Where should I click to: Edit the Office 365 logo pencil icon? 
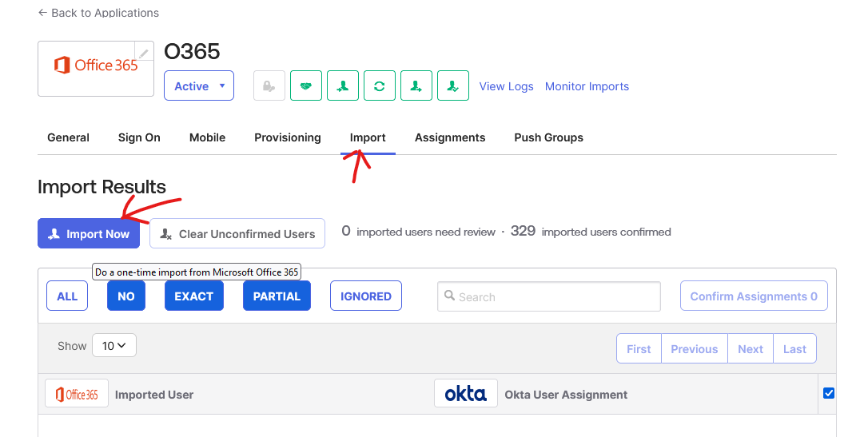coord(144,53)
